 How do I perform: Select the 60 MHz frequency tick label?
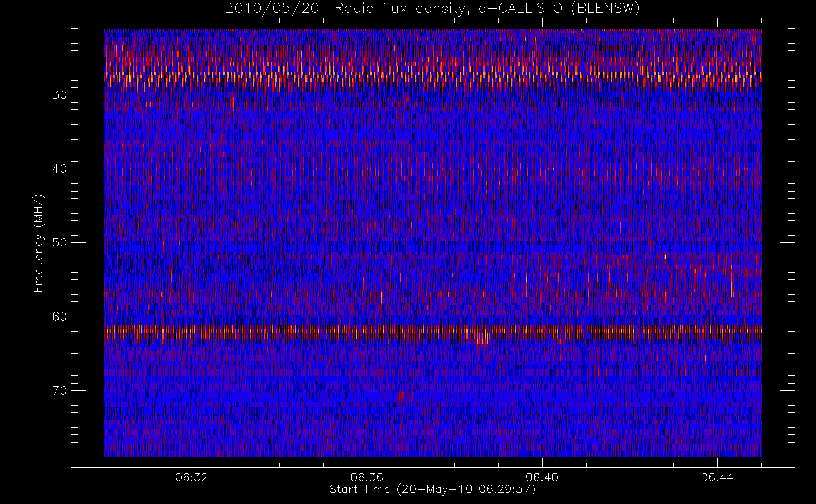59,317
